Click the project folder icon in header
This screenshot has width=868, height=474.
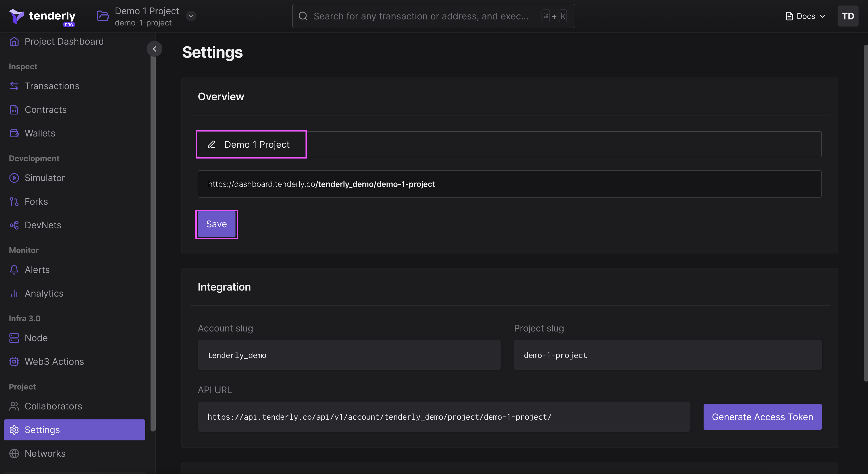pyautogui.click(x=103, y=16)
